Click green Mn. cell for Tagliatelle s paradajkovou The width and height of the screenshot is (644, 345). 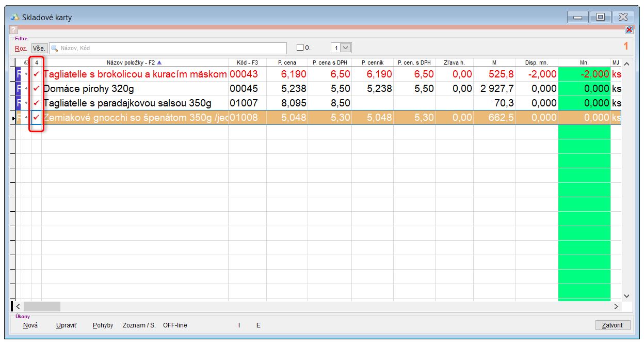pyautogui.click(x=584, y=103)
